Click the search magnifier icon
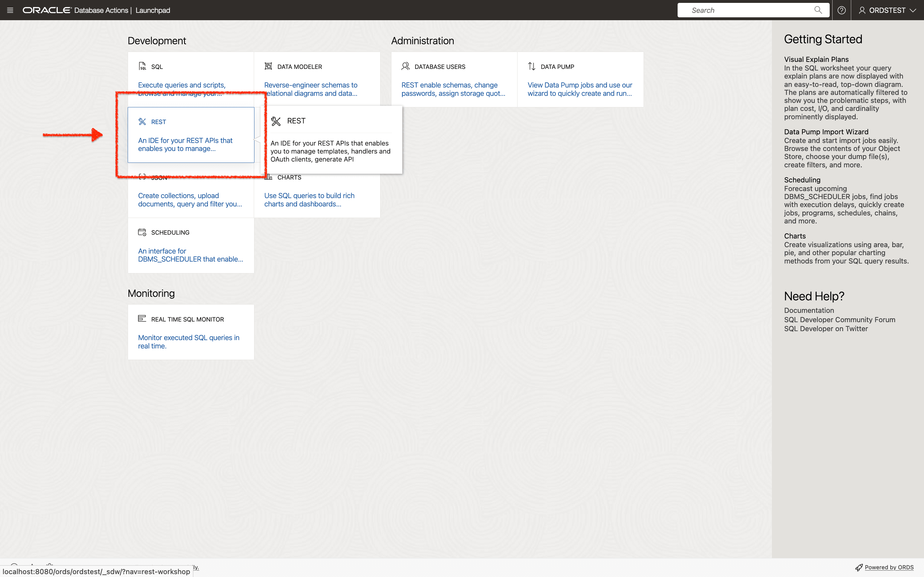 [x=818, y=10]
